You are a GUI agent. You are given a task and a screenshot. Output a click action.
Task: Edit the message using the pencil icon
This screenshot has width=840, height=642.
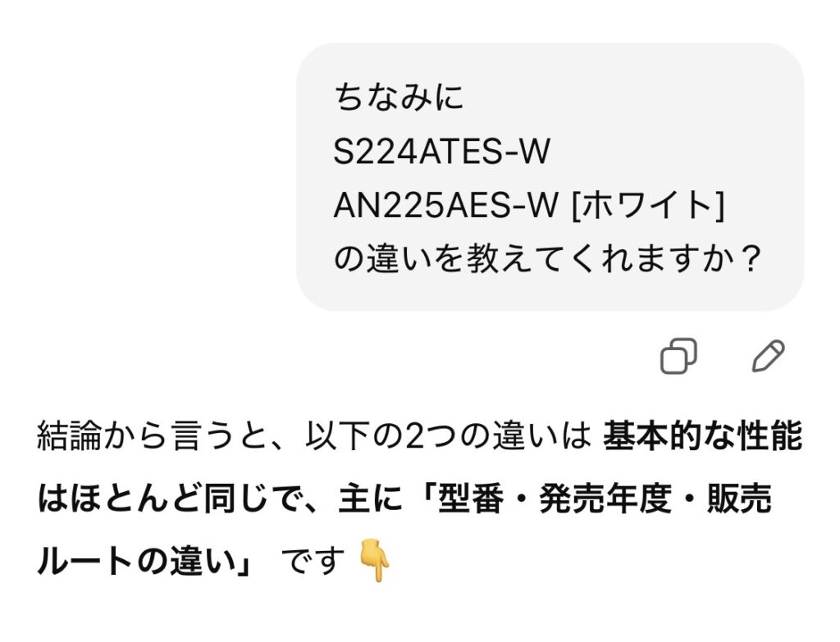pos(768,356)
